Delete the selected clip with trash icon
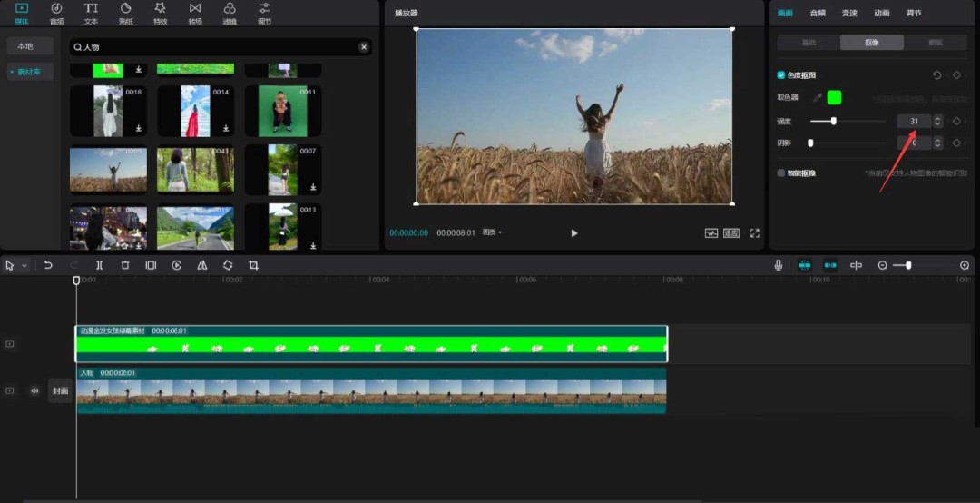The height and width of the screenshot is (503, 980). (x=125, y=265)
